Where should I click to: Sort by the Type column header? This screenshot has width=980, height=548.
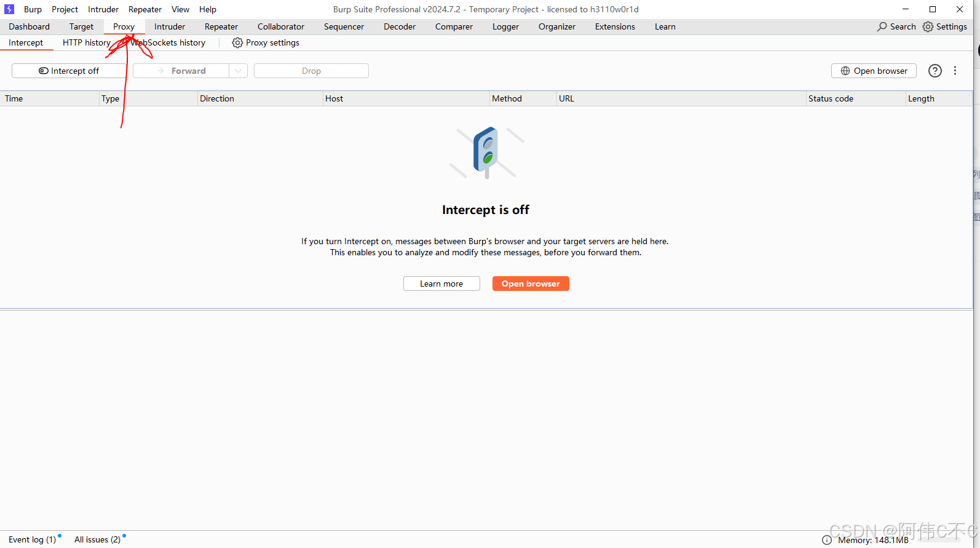149,98
